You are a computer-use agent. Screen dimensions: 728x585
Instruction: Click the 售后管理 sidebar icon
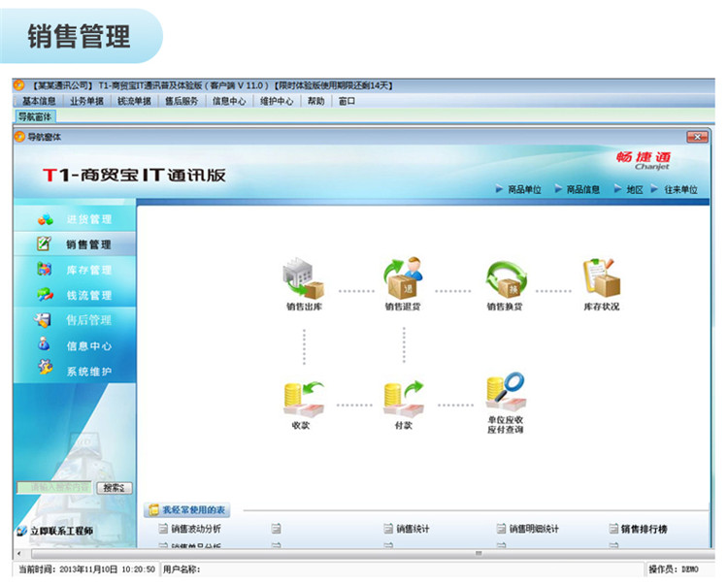click(43, 319)
